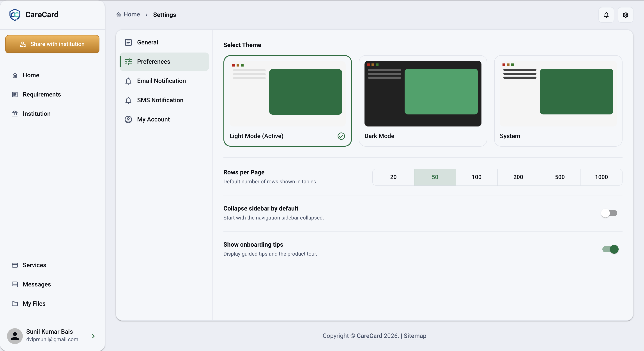The width and height of the screenshot is (644, 351).
Task: Click the email dvlprsunil@gmail.com
Action: click(x=52, y=339)
